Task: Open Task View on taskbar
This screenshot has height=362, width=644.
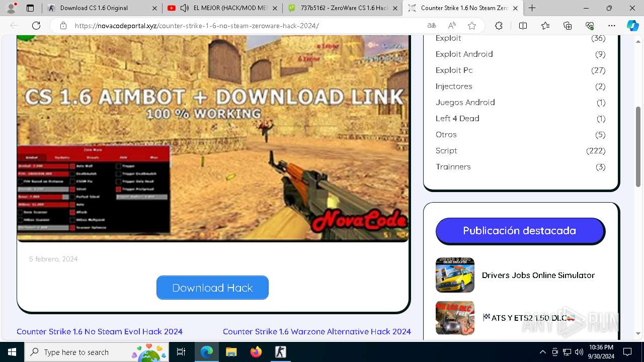Action: [x=181, y=352]
